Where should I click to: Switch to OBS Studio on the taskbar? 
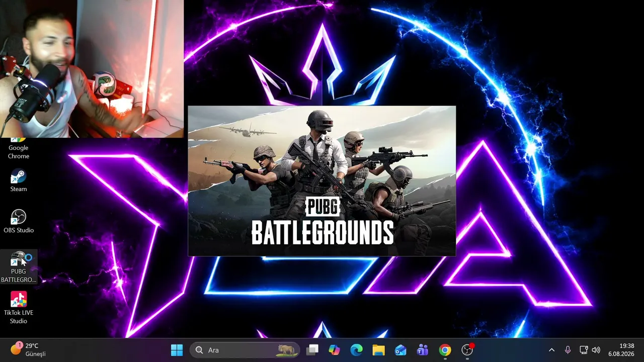point(467,350)
